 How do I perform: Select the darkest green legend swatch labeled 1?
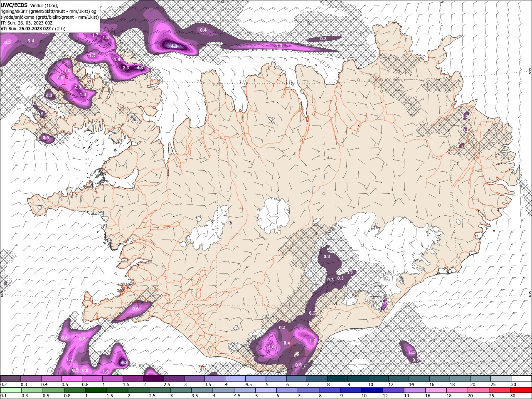pyautogui.click(x=96, y=390)
